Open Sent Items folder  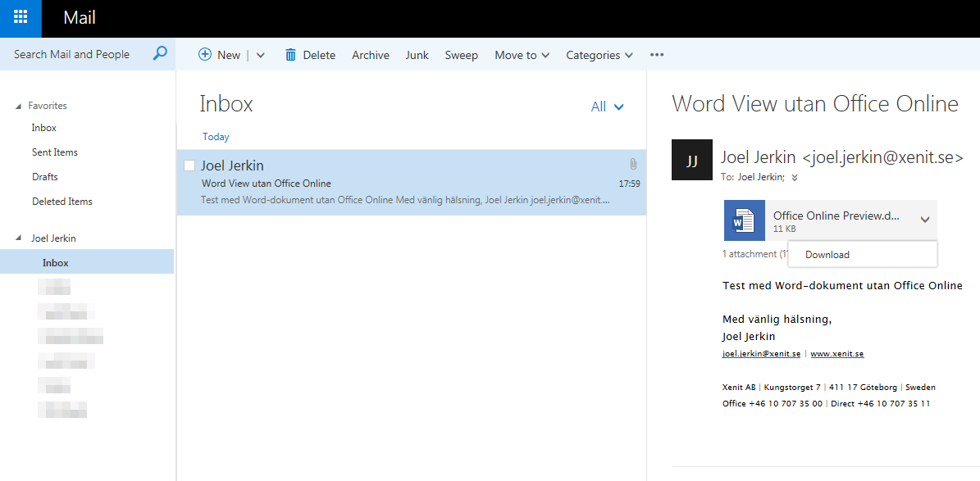pyautogui.click(x=55, y=152)
